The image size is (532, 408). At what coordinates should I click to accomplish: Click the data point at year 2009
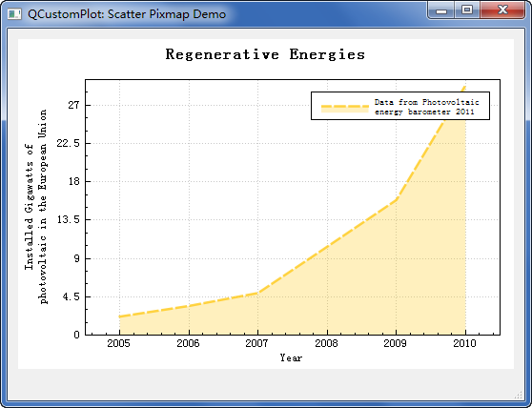397,199
